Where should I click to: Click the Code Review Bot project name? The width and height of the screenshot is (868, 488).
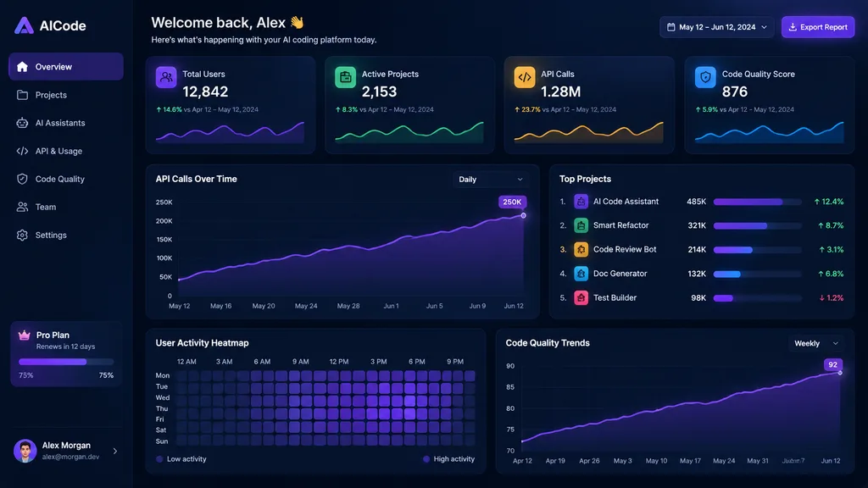[625, 250]
